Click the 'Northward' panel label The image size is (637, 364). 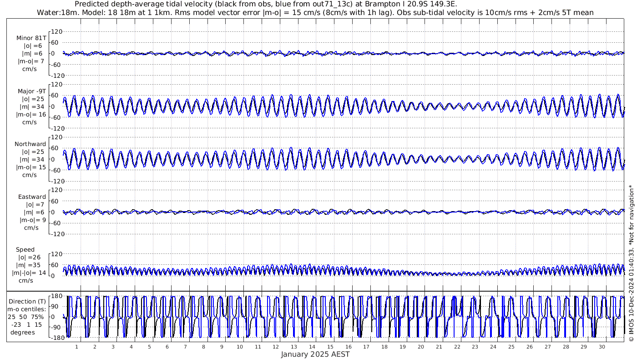tap(30, 144)
